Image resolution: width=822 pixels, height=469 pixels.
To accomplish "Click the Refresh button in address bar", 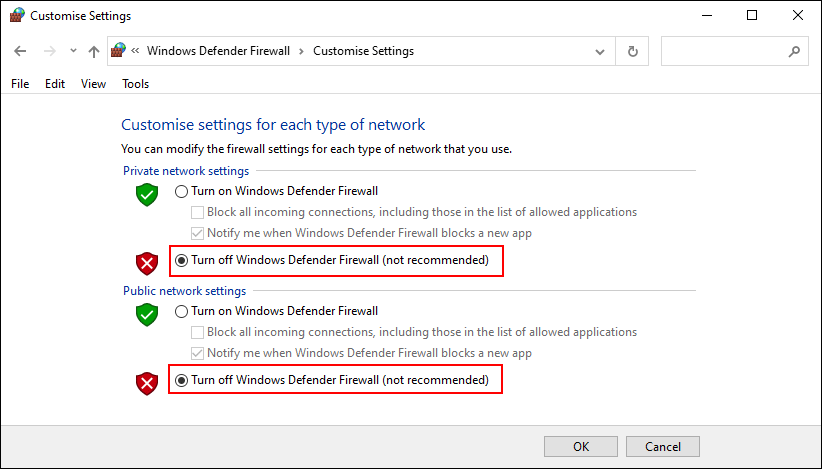I will tap(632, 51).
